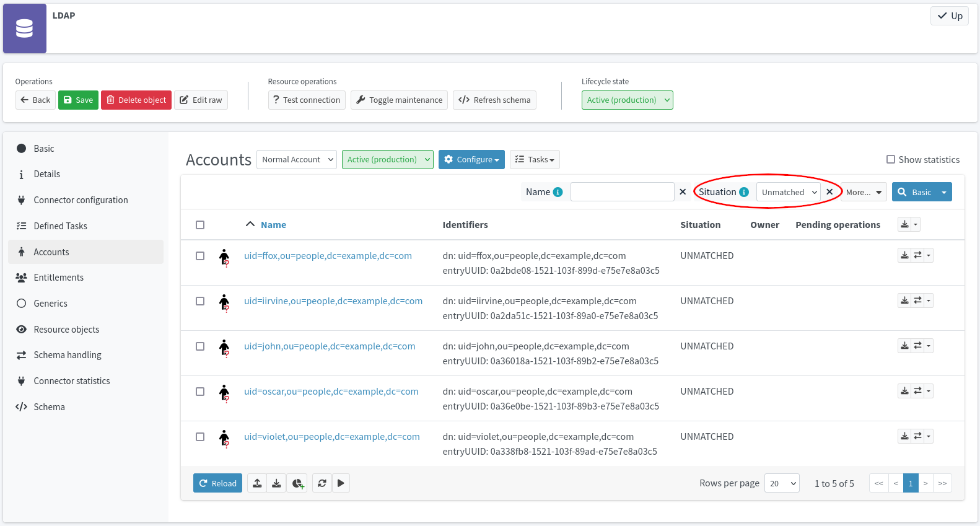Viewport: 980px width, 526px height.
Task: Click the Test connection button
Action: [x=307, y=100]
